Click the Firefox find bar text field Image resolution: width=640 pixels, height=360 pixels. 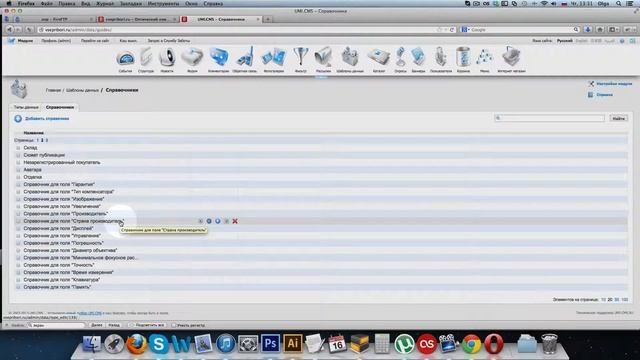[x=56, y=325]
